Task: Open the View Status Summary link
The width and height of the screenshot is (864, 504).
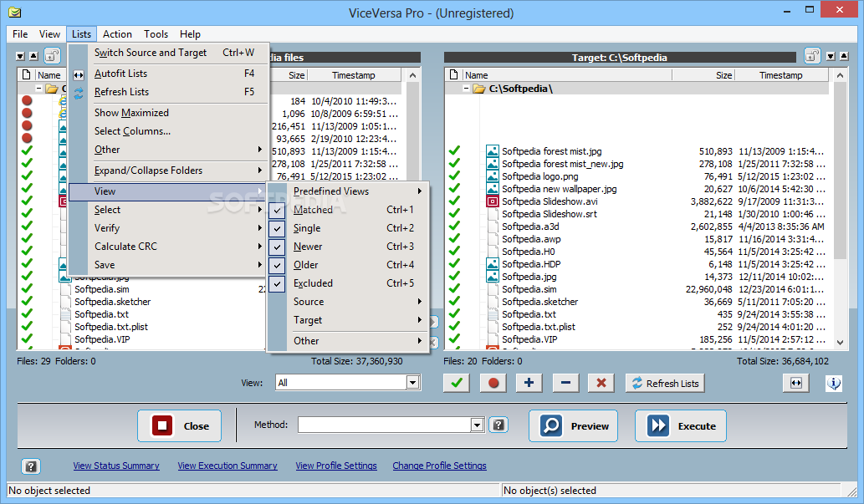Action: [116, 466]
